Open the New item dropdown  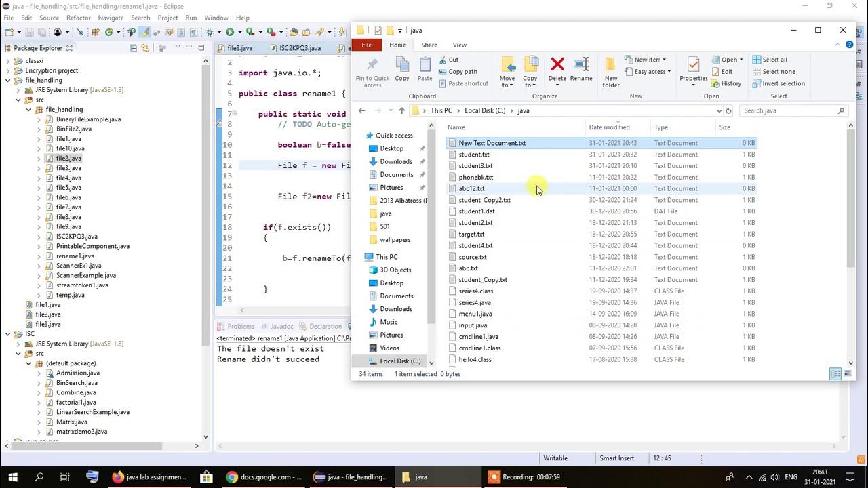645,60
